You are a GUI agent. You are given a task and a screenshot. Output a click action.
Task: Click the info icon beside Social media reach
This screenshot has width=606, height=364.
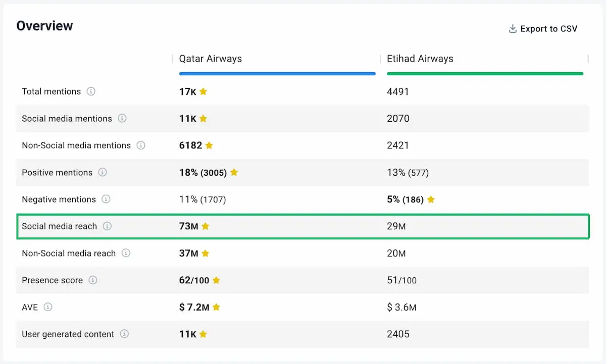tap(107, 226)
